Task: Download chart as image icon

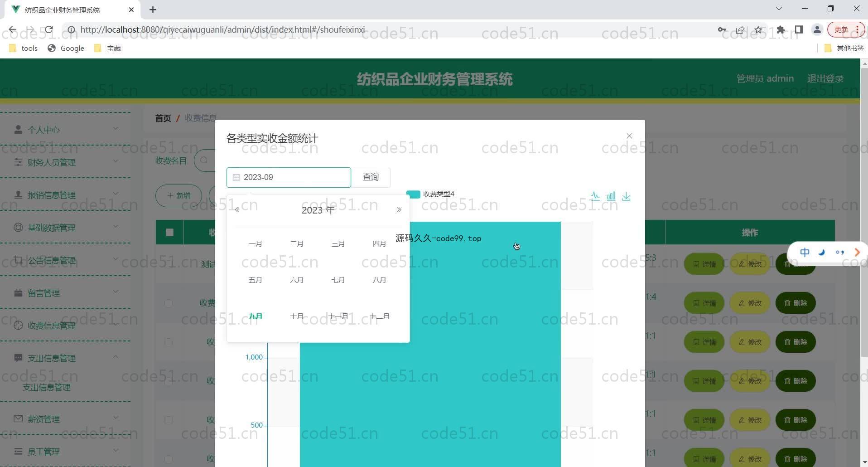Action: [x=627, y=196]
